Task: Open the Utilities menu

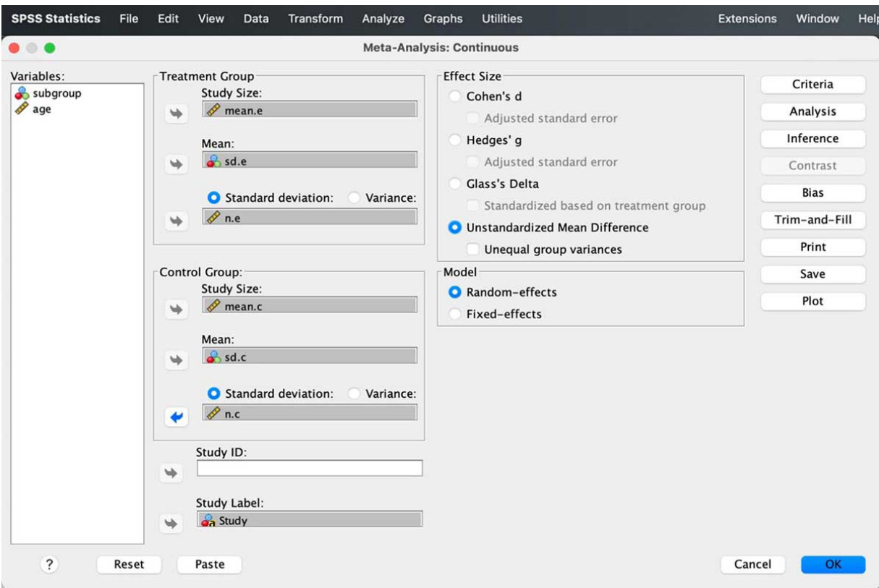Action: [x=502, y=19]
